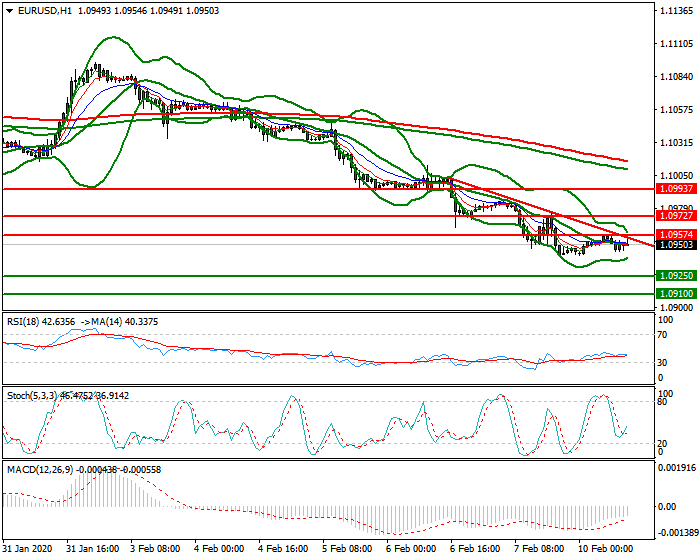The width and height of the screenshot is (700, 560).
Task: Click the 10 Feb 00:00 time label
Action: click(x=606, y=549)
